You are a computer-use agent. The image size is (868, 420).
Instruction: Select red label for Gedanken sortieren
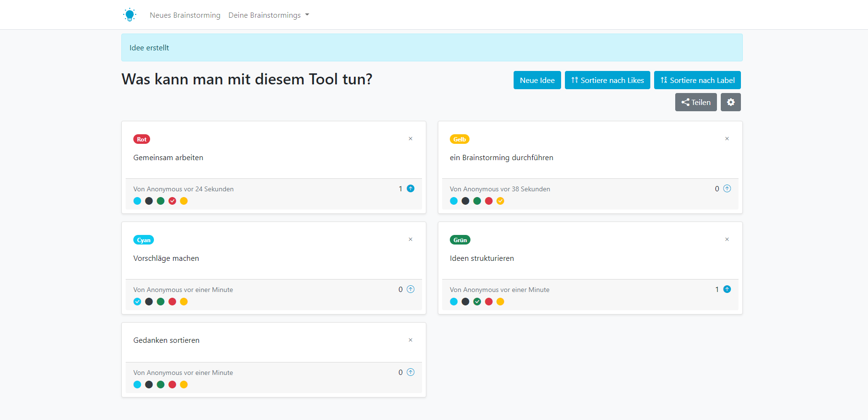coord(172,385)
